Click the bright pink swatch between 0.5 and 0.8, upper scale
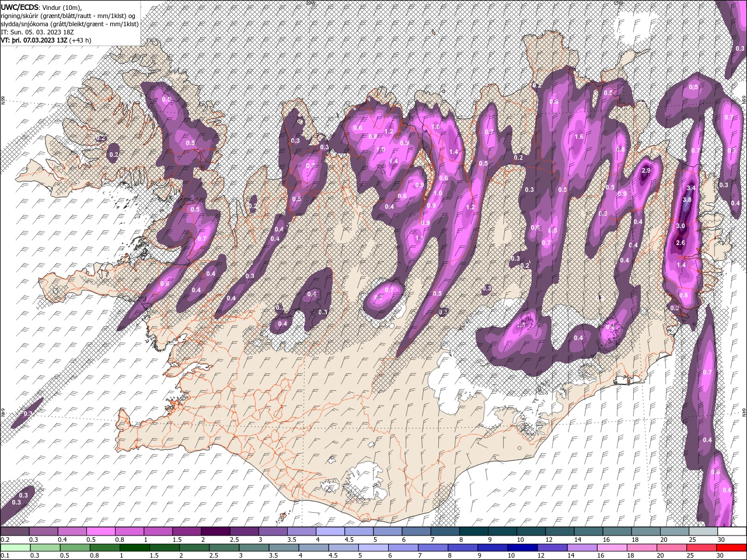The image size is (747, 560). tap(101, 531)
